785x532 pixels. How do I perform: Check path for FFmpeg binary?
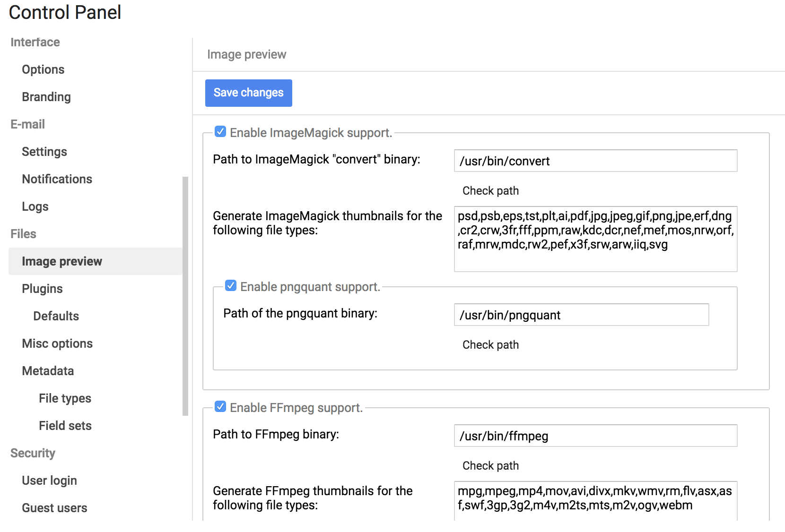pos(490,466)
